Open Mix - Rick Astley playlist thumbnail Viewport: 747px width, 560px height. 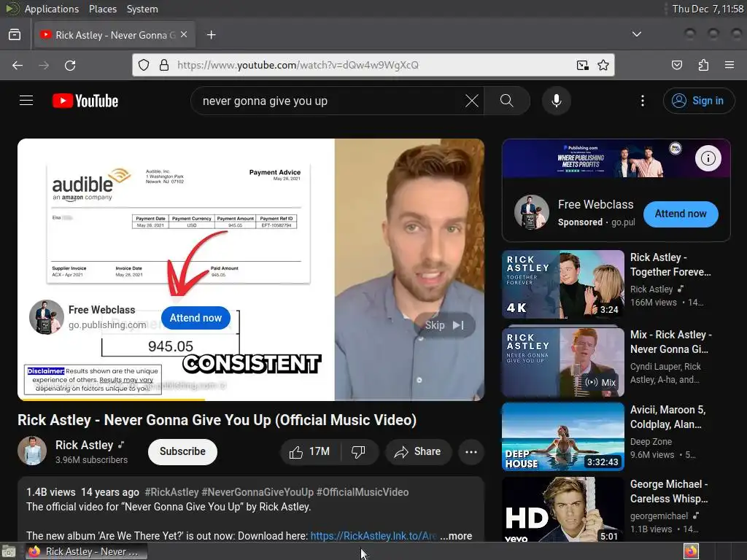pyautogui.click(x=563, y=362)
